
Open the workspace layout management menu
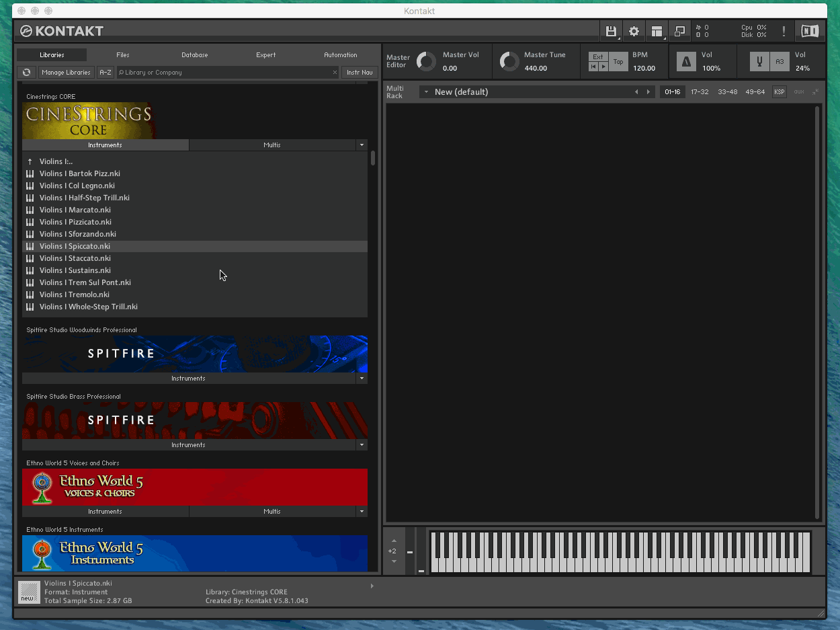tap(657, 32)
